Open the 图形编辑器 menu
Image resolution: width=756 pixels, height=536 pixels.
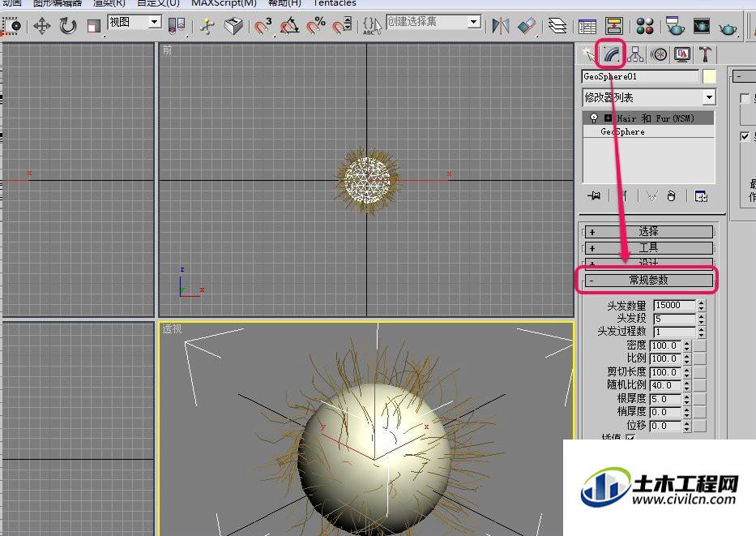point(58,3)
